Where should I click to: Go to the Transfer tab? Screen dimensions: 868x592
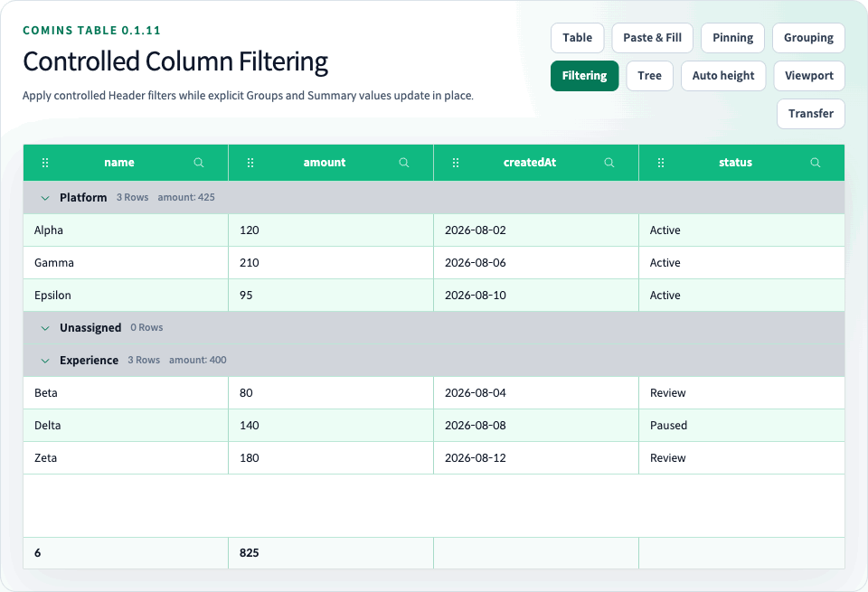click(810, 113)
